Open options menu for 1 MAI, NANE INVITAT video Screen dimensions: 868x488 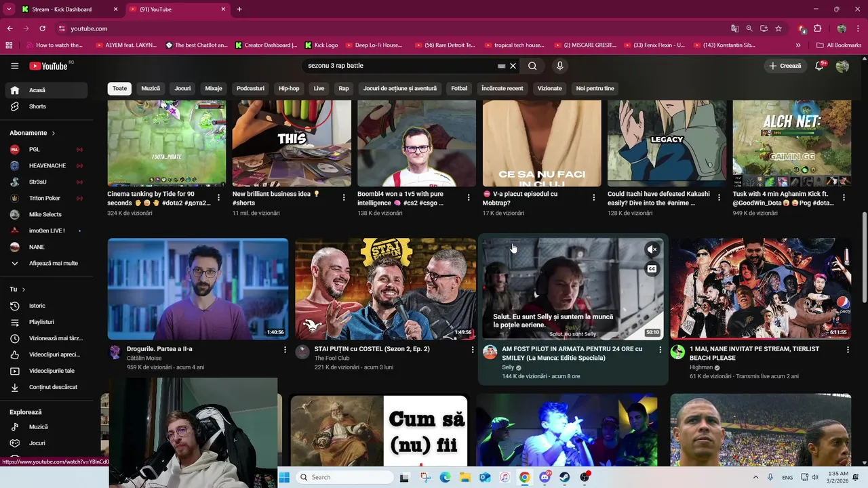coord(848,350)
